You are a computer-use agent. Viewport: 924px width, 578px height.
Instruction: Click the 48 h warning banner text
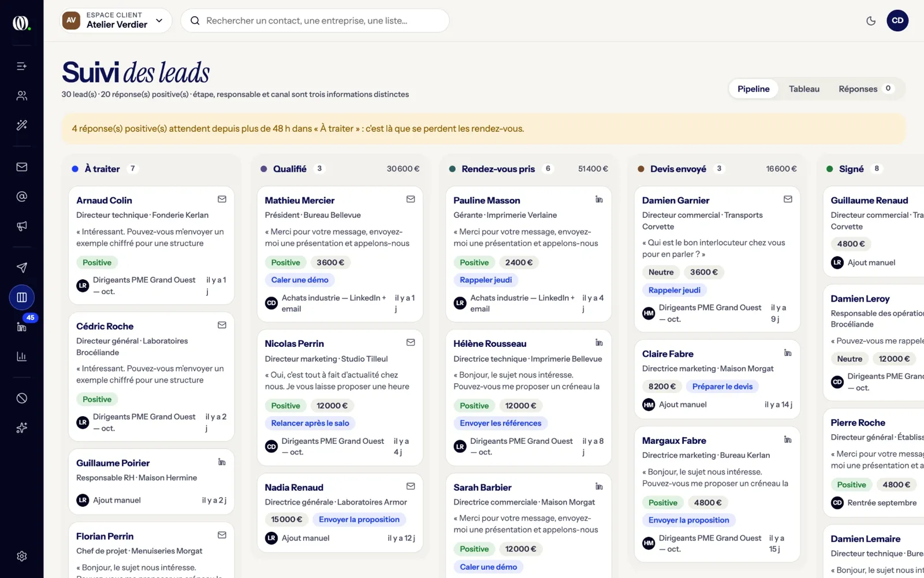(298, 129)
